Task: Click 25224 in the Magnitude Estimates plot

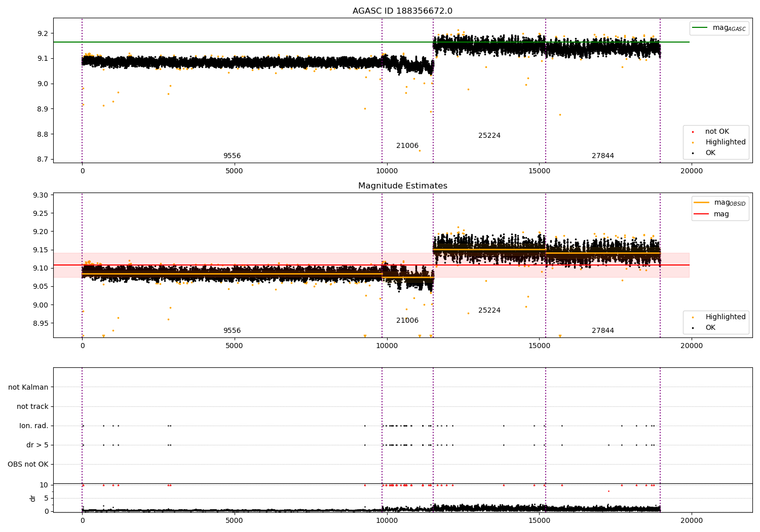Action: [x=489, y=311]
